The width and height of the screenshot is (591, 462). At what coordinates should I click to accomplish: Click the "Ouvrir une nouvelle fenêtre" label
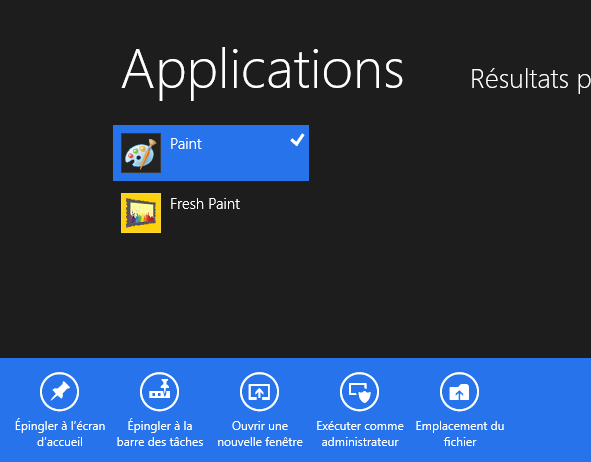coord(260,434)
